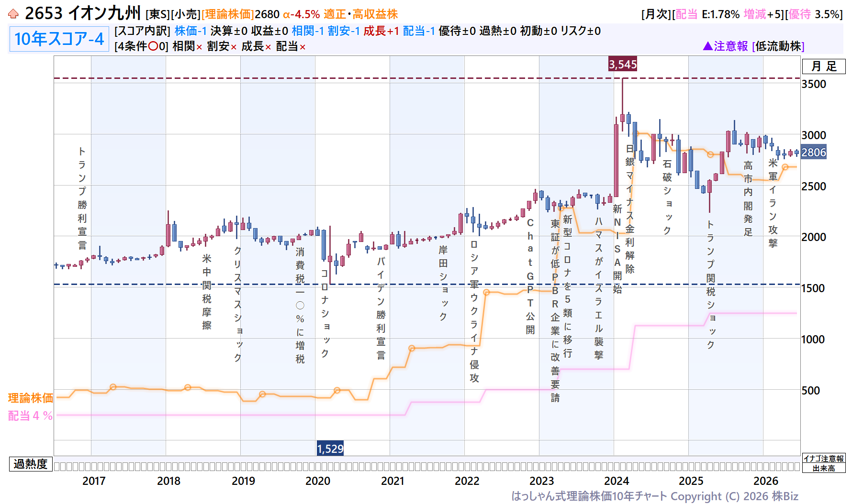
Task: Select the 初動±0 score item
Action: point(538,31)
